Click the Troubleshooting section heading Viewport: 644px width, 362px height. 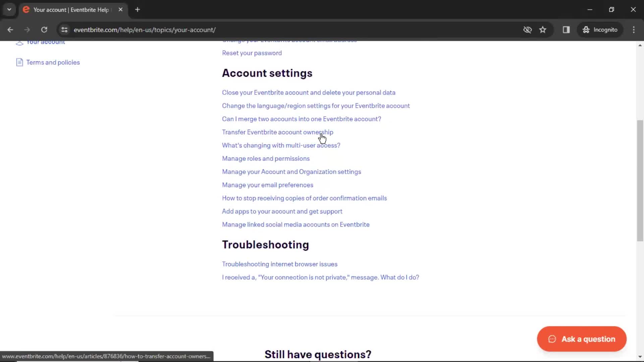pos(265,245)
